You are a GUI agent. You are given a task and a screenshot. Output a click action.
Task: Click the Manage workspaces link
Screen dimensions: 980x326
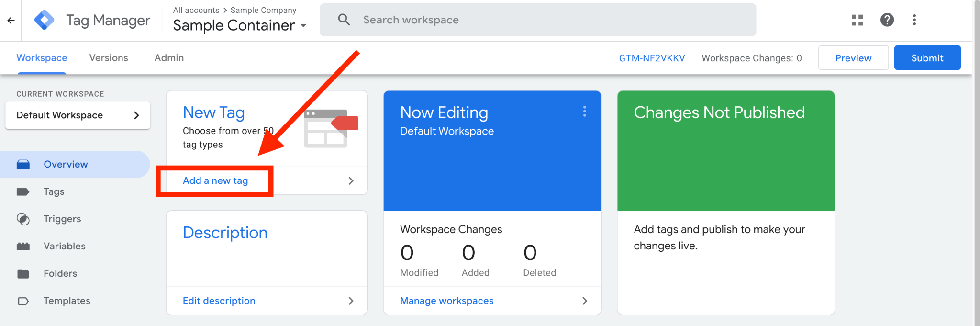click(447, 301)
